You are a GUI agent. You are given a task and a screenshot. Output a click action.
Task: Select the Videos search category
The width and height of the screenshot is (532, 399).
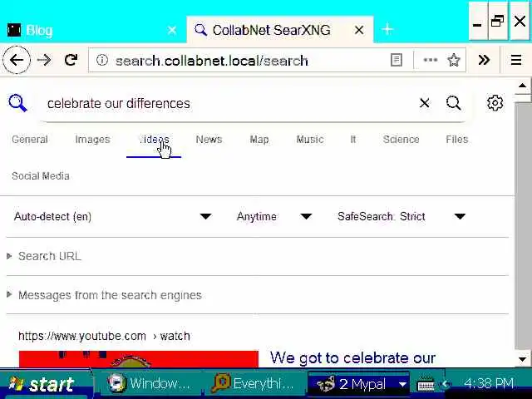tap(154, 140)
